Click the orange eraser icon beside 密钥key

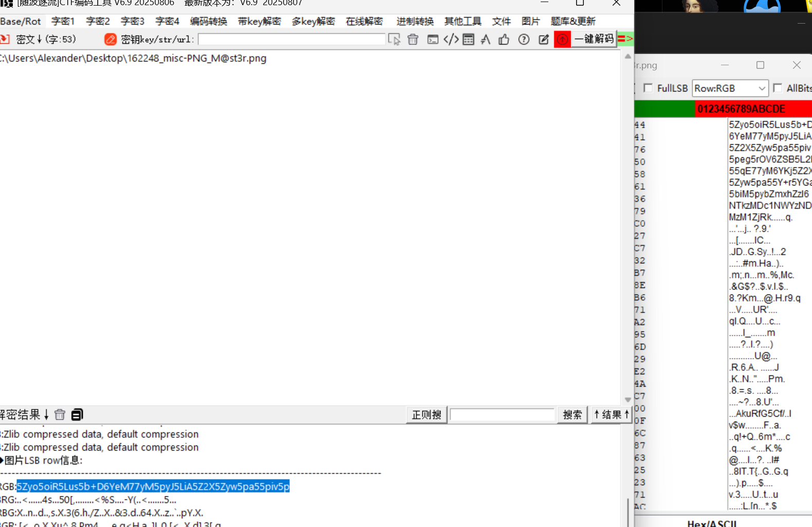click(x=110, y=39)
